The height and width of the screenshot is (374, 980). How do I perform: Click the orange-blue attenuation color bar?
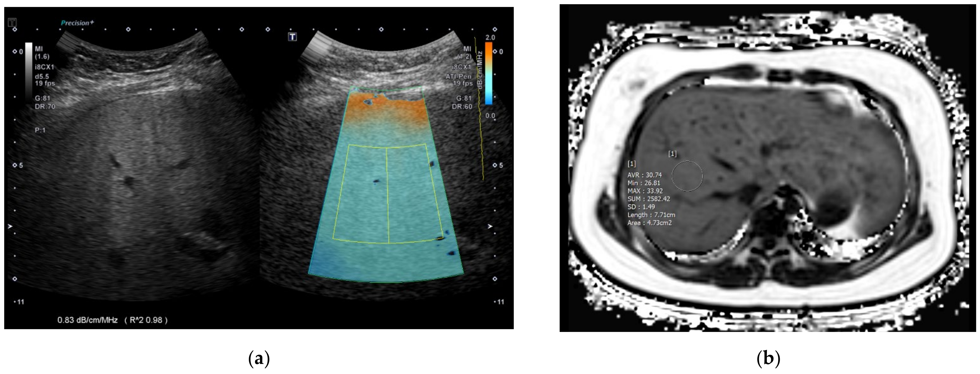[488, 73]
